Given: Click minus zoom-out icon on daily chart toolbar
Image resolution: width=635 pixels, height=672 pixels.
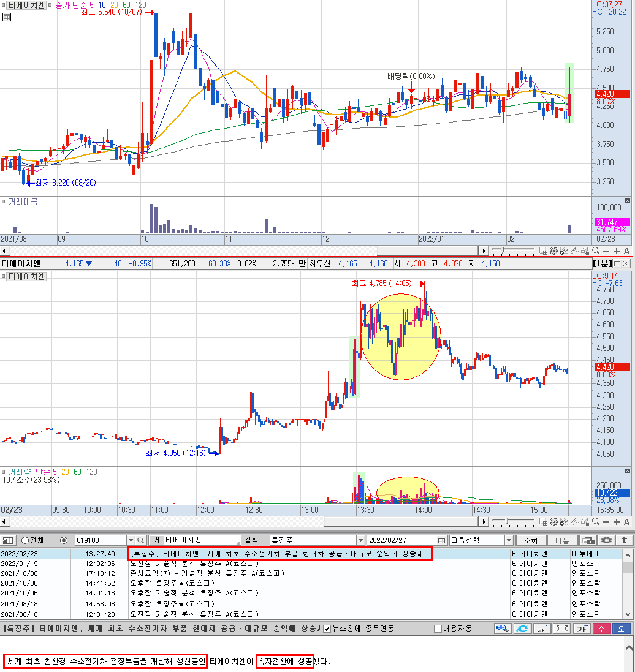Looking at the screenshot, I should [x=606, y=251].
